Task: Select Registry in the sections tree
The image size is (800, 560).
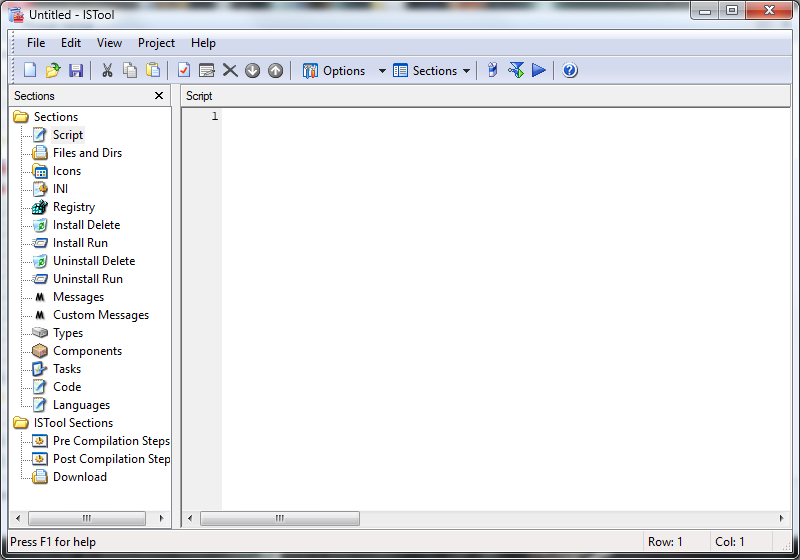Action: click(74, 207)
